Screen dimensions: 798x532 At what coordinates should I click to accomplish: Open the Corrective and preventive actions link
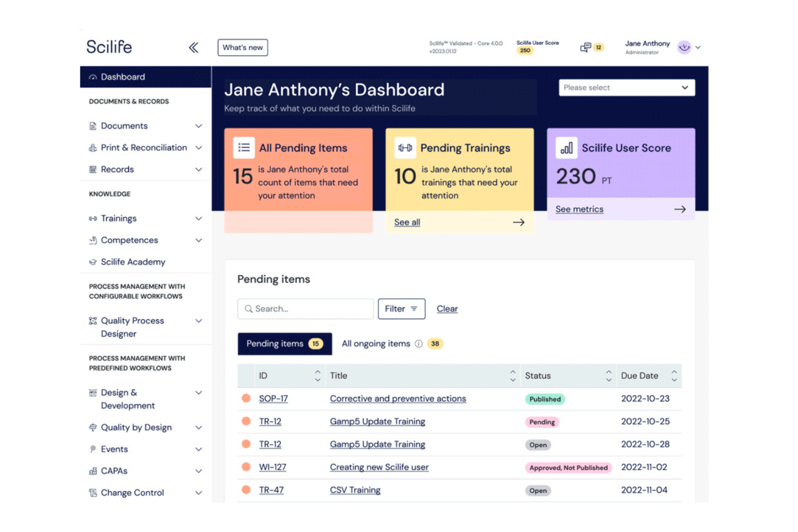click(x=398, y=399)
